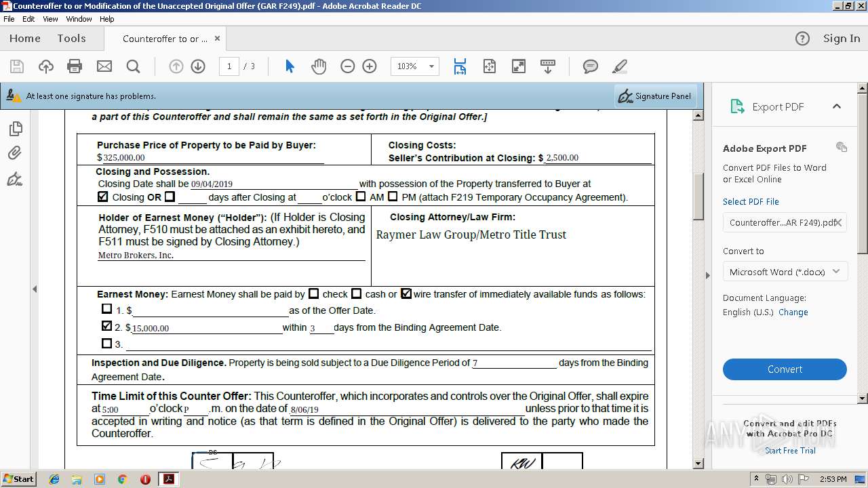Viewport: 868px width, 488px height.
Task: Click the document scrollbar down arrow
Action: [x=698, y=464]
